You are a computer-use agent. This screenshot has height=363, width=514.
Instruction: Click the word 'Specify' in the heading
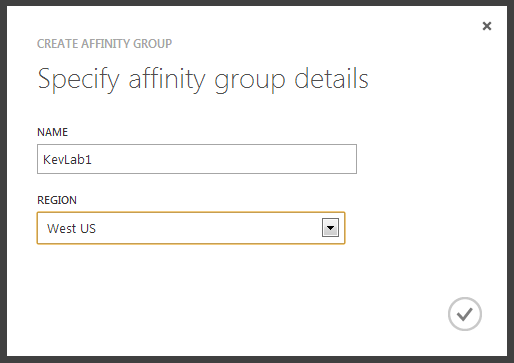[x=78, y=80]
